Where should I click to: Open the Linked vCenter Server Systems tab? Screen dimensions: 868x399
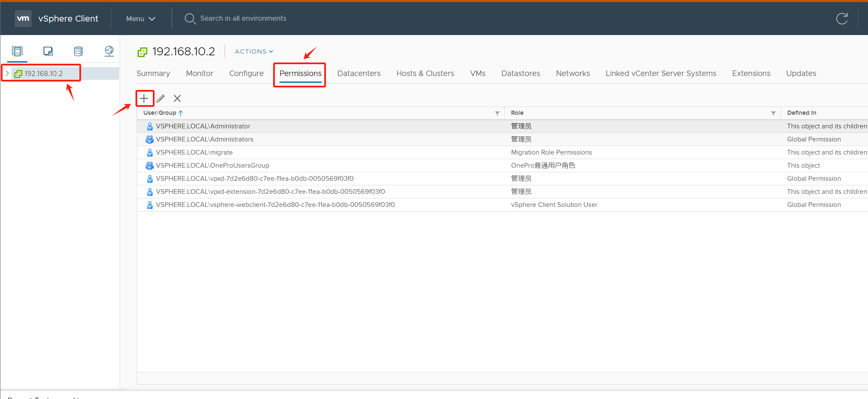coord(661,73)
